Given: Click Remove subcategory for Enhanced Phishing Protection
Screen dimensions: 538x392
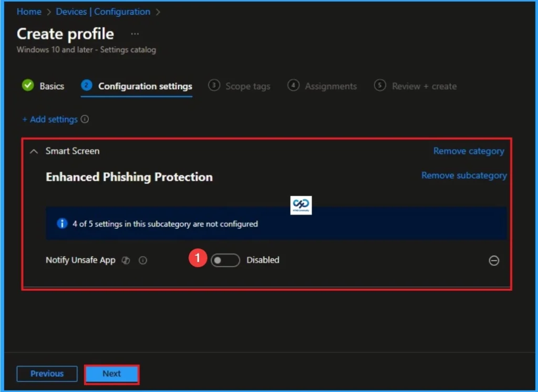Looking at the screenshot, I should [x=464, y=176].
